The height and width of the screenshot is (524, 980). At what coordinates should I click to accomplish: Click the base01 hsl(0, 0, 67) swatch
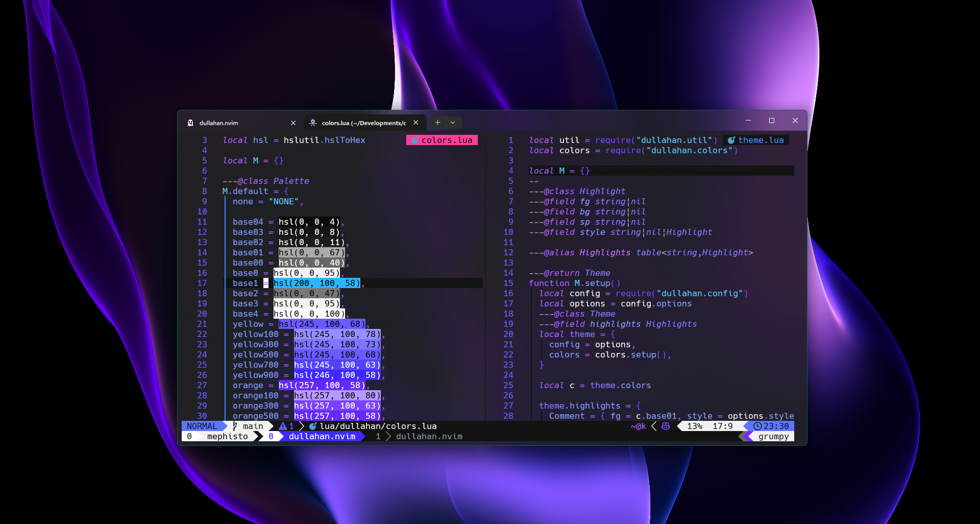312,252
